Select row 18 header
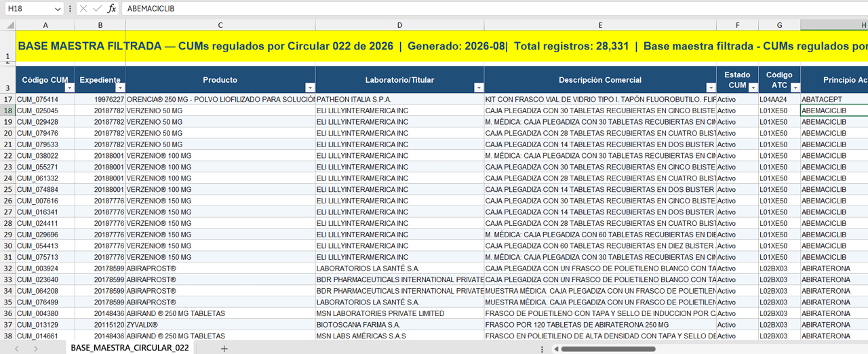 8,111
